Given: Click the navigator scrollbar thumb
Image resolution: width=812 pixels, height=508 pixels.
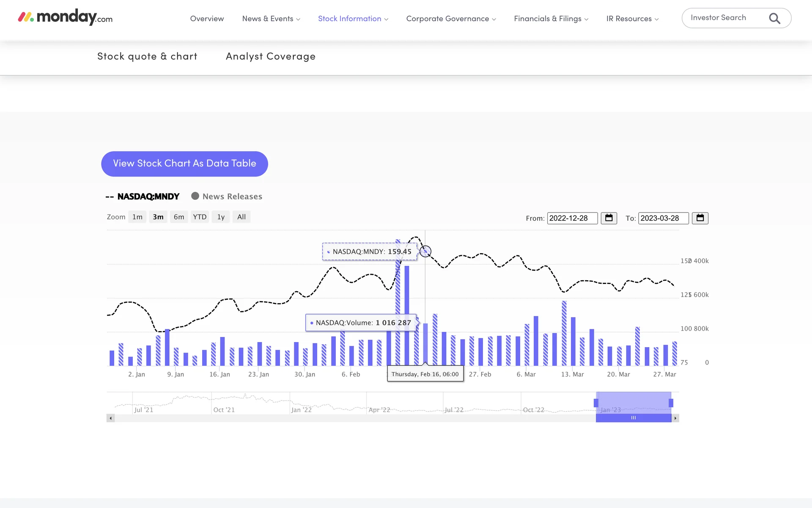Looking at the screenshot, I should (633, 418).
